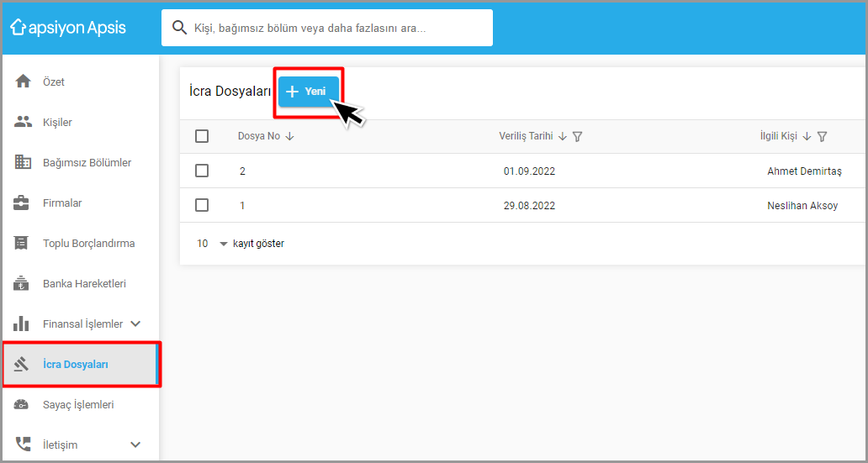Click the Yeni button to add file
The image size is (868, 463).
(x=309, y=92)
